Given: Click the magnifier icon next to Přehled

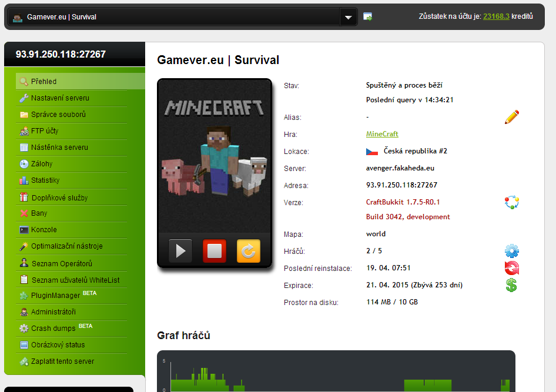Looking at the screenshot, I should (x=24, y=82).
